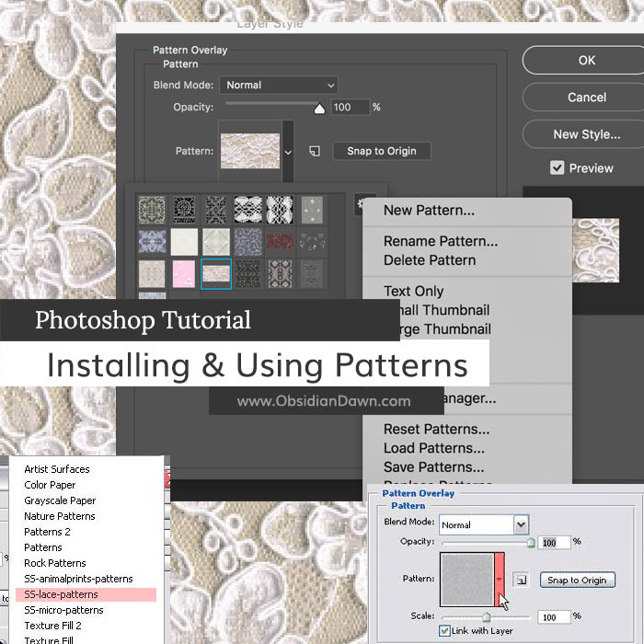644x644 pixels.
Task: Choose Large Thumbnail view from the menu
Action: click(x=445, y=329)
